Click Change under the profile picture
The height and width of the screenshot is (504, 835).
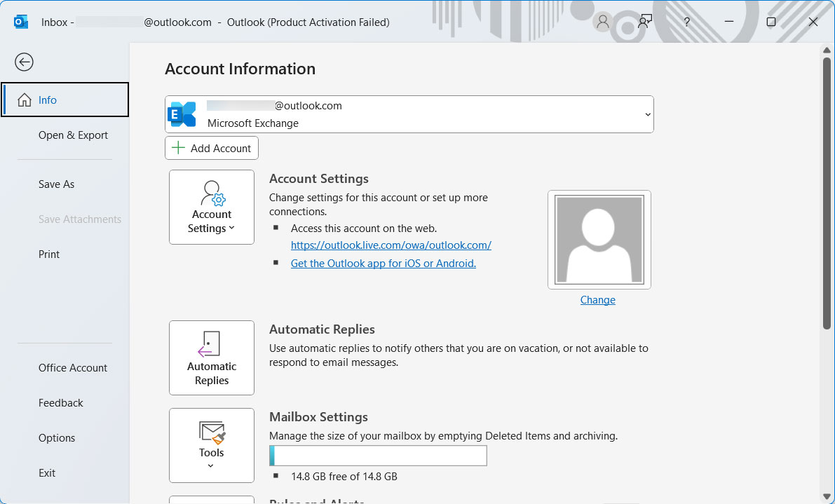(x=597, y=299)
